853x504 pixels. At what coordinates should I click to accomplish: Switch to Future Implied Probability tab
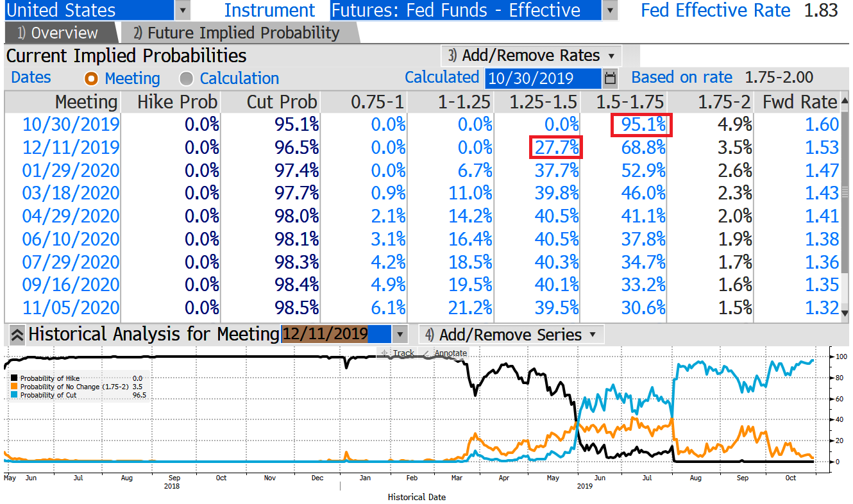[236, 33]
